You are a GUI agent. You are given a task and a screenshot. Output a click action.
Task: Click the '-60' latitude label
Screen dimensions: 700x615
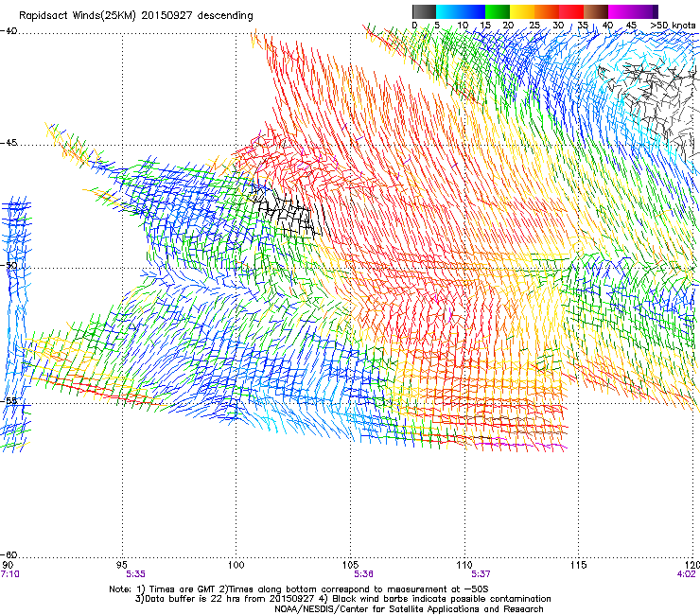click(x=9, y=554)
